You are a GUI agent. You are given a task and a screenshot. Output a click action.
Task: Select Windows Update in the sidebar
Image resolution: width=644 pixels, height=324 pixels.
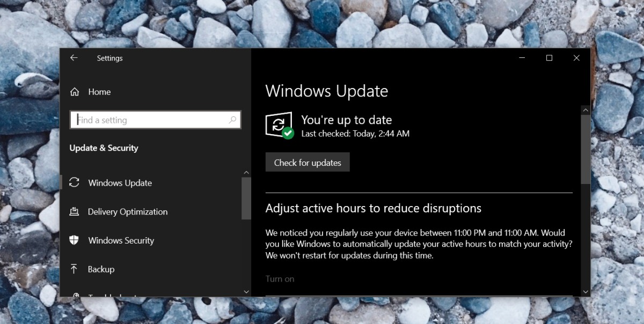120,183
